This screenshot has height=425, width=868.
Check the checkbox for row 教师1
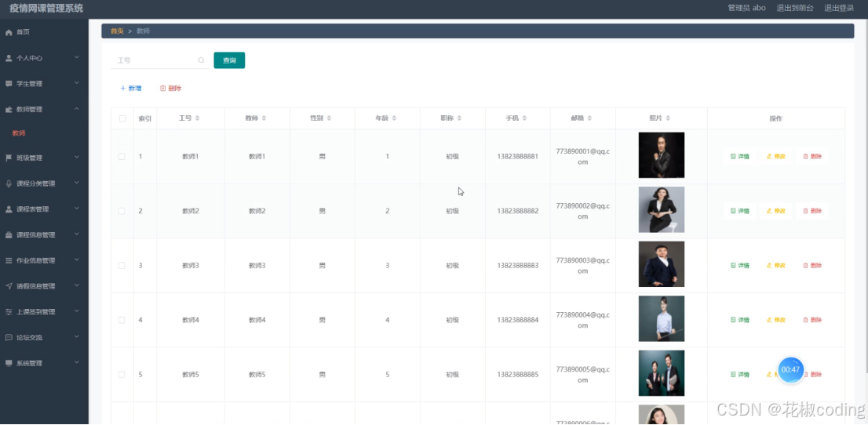click(122, 157)
